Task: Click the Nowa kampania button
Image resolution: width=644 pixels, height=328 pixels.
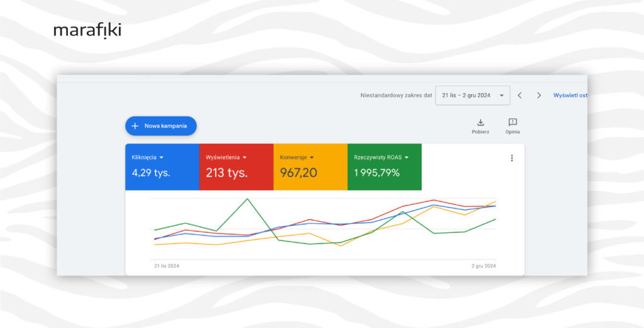Action: (x=161, y=126)
